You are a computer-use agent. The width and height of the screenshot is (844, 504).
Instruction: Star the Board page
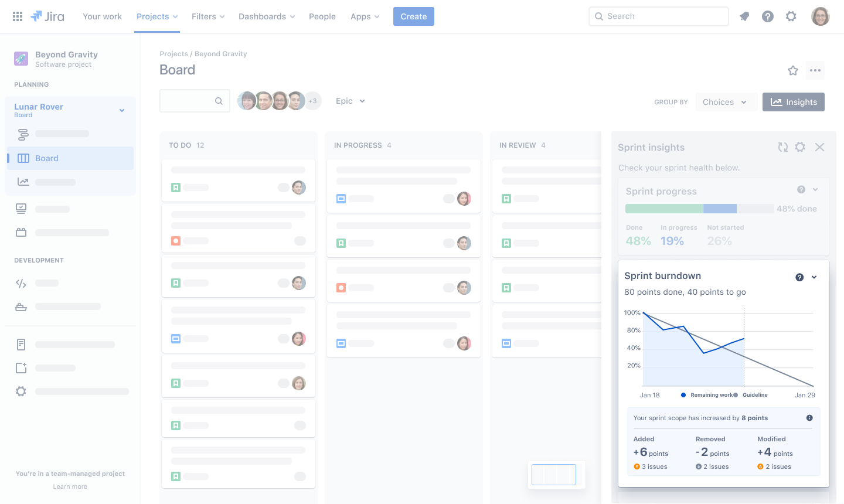click(x=793, y=70)
